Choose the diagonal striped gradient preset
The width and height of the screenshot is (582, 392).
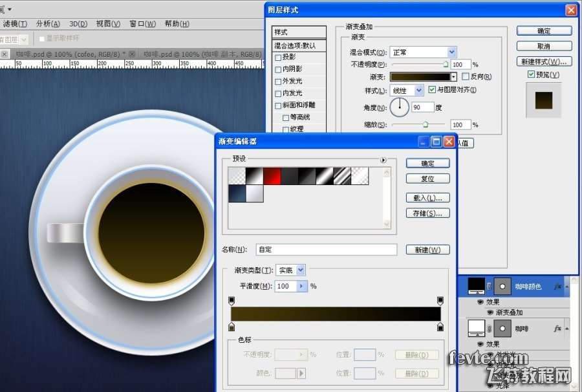pos(342,176)
